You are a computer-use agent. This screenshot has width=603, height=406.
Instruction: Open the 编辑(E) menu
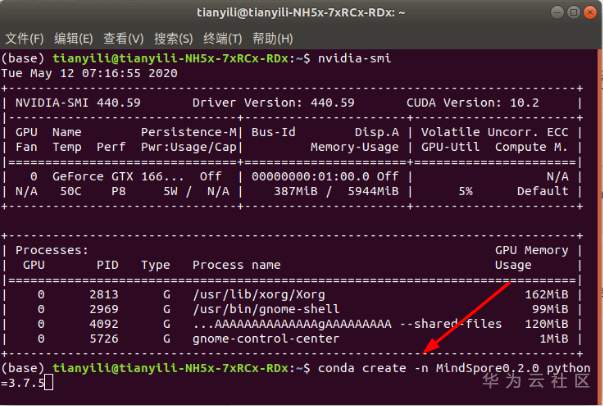click(x=73, y=39)
